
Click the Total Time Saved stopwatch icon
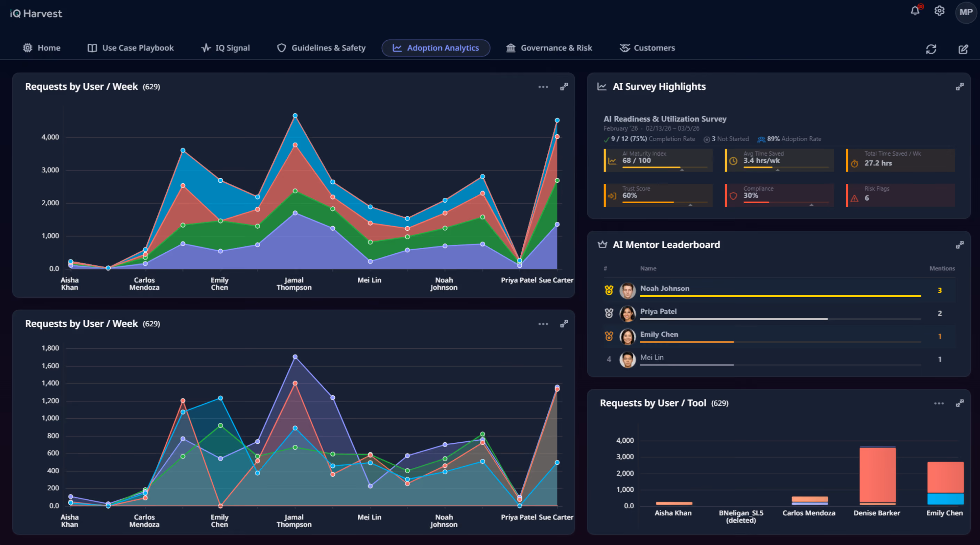click(x=854, y=164)
